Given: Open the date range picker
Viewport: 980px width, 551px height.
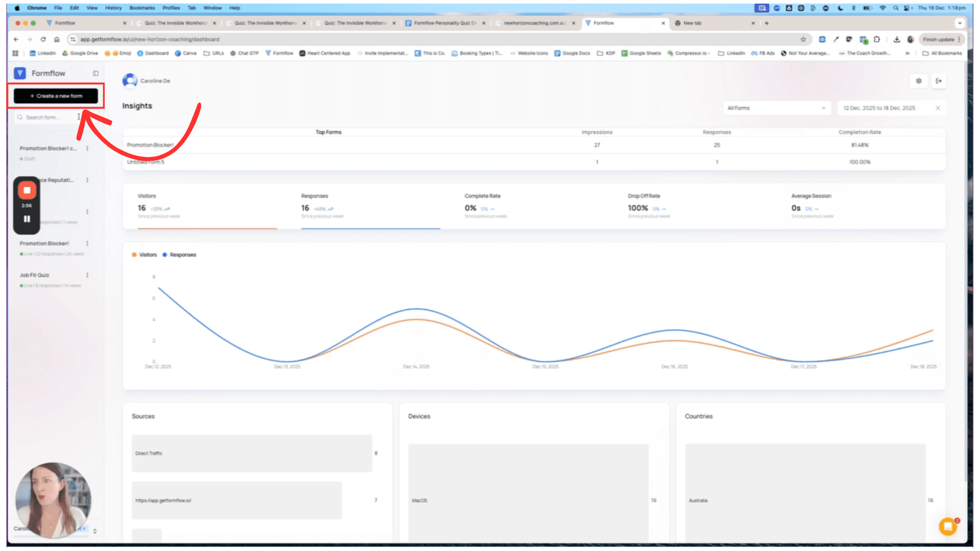Looking at the screenshot, I should 879,108.
